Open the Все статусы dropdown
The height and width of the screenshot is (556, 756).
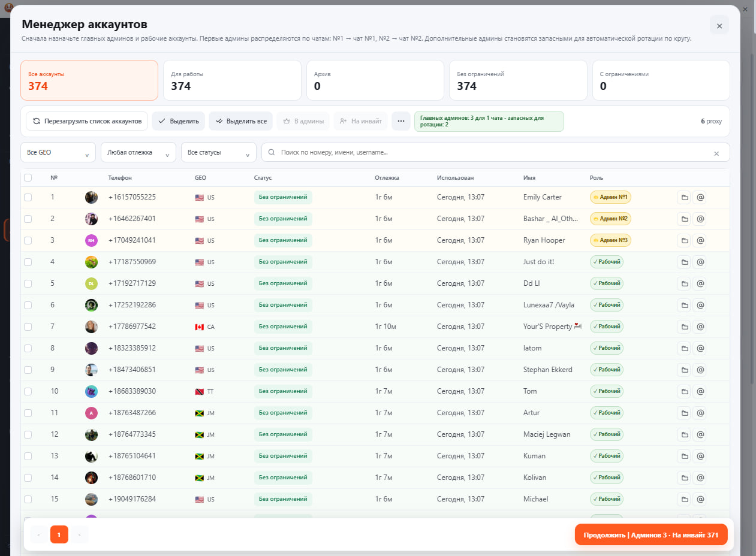pos(219,152)
